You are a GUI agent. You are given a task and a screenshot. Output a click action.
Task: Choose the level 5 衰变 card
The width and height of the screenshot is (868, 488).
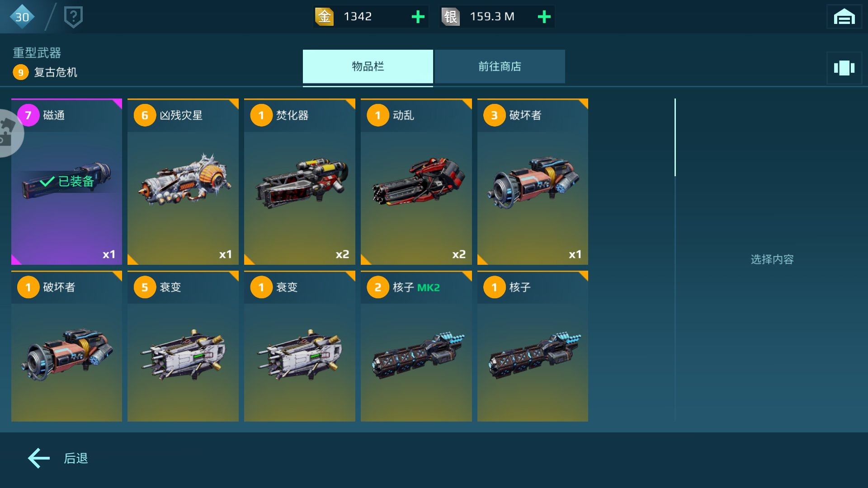pyautogui.click(x=183, y=346)
